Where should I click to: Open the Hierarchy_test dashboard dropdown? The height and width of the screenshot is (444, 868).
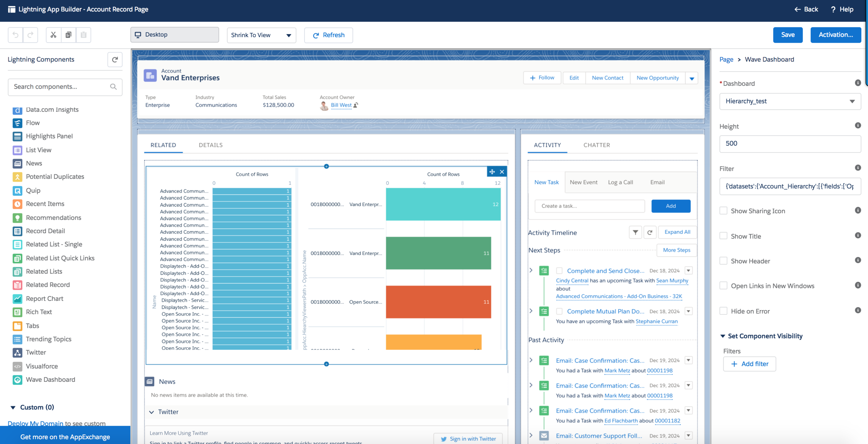click(x=790, y=101)
